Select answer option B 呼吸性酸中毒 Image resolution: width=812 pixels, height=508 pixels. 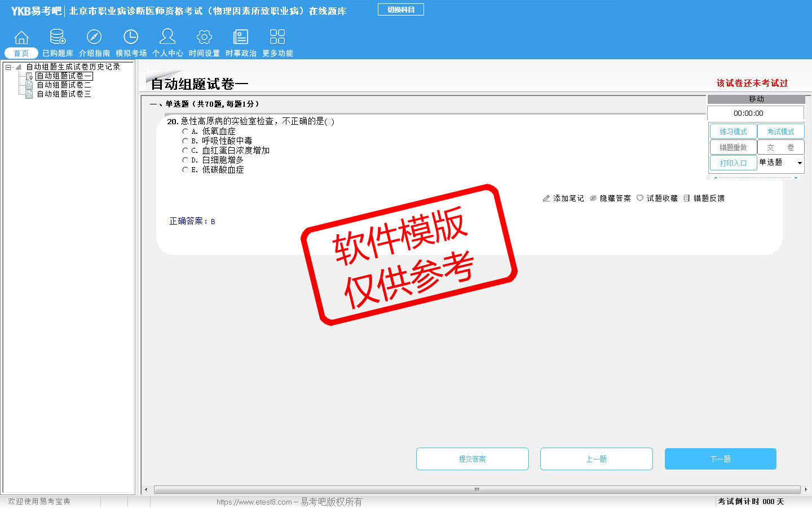[x=185, y=141]
